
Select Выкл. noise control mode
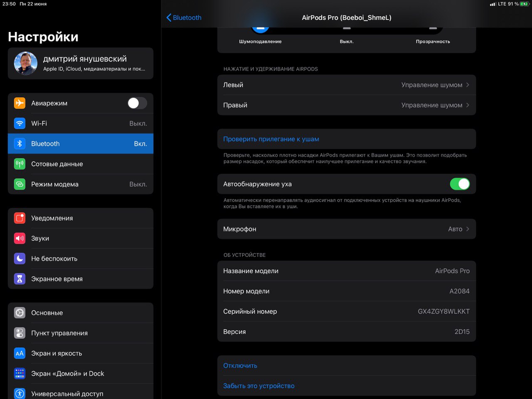click(x=347, y=35)
